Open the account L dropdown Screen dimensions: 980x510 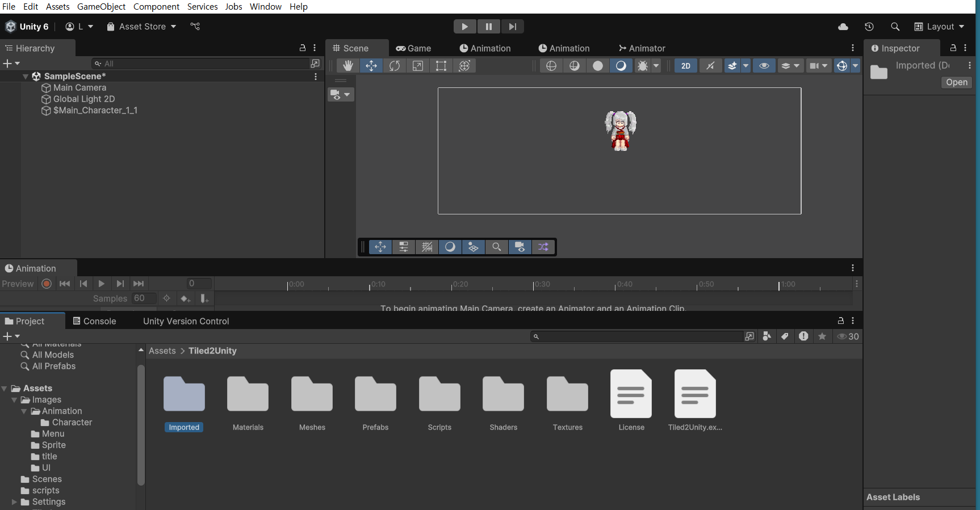coord(79,27)
